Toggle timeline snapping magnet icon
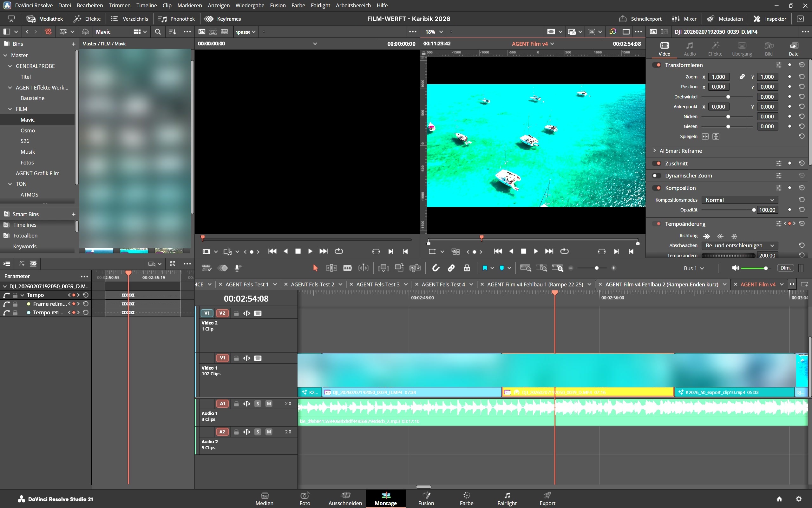Image resolution: width=812 pixels, height=508 pixels. tap(435, 268)
